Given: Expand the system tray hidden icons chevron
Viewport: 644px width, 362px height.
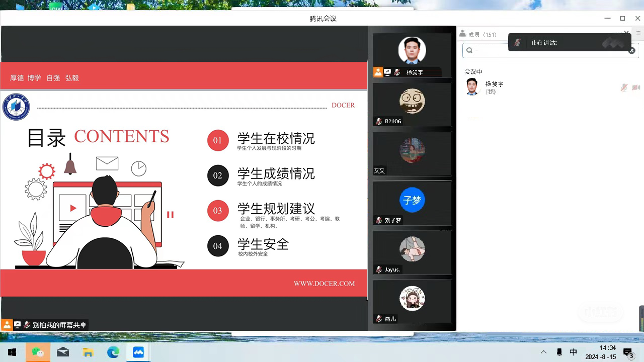Looking at the screenshot, I should click(x=543, y=352).
